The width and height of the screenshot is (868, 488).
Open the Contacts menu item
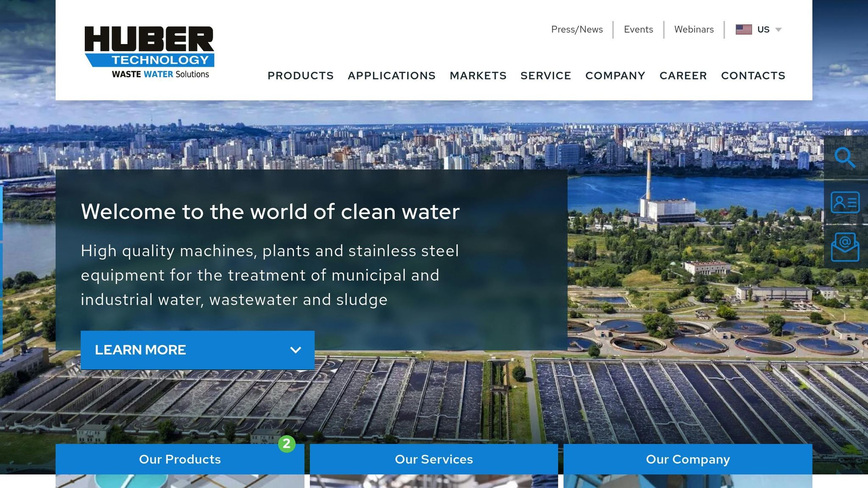pyautogui.click(x=753, y=75)
